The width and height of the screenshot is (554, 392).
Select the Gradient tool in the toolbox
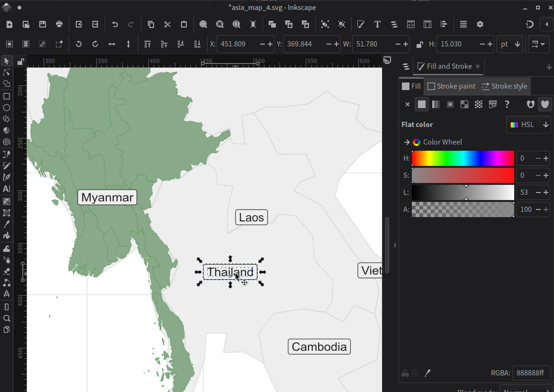click(x=7, y=201)
